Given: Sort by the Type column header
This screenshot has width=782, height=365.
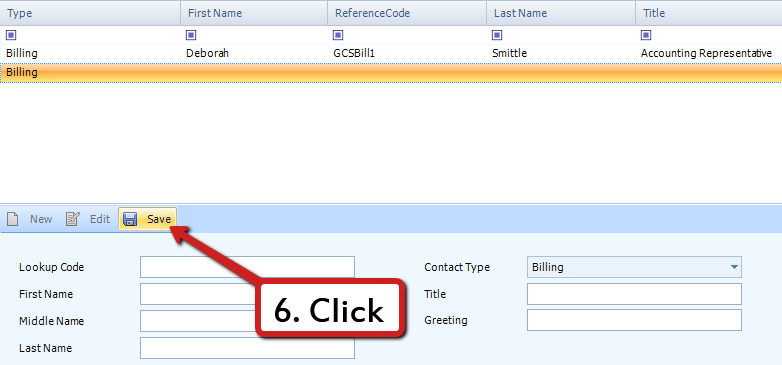Looking at the screenshot, I should click(90, 13).
